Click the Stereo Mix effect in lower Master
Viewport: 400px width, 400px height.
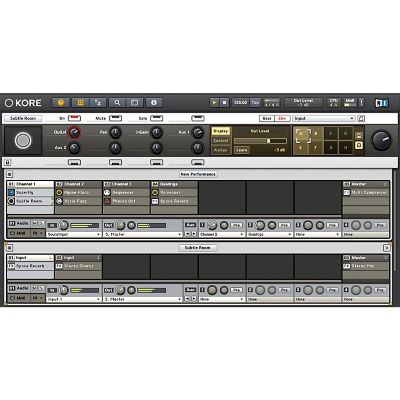click(x=366, y=266)
